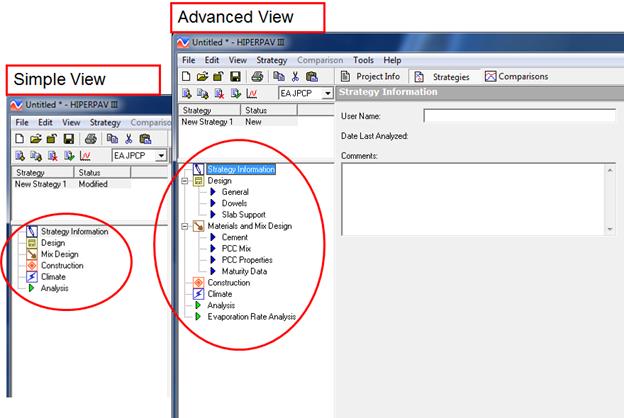
Task: Switch to Strategies tab
Action: [442, 76]
